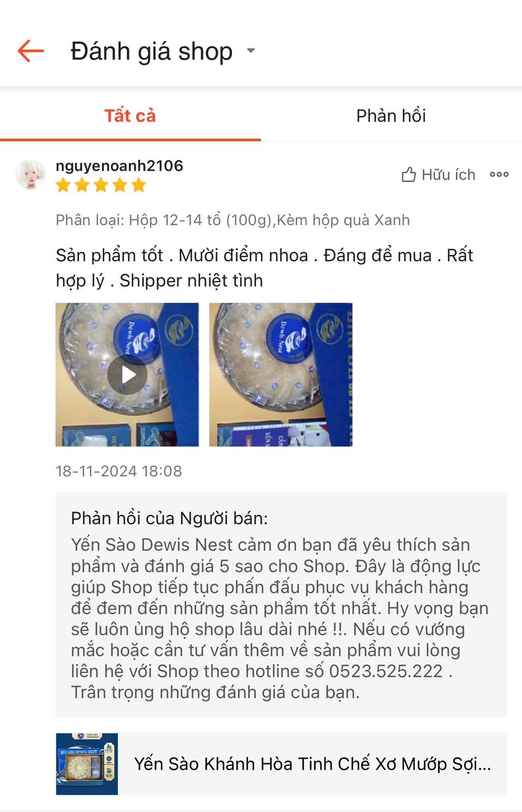Expand the Đánh giá shop dropdown arrow
522x812 pixels.
pyautogui.click(x=251, y=51)
